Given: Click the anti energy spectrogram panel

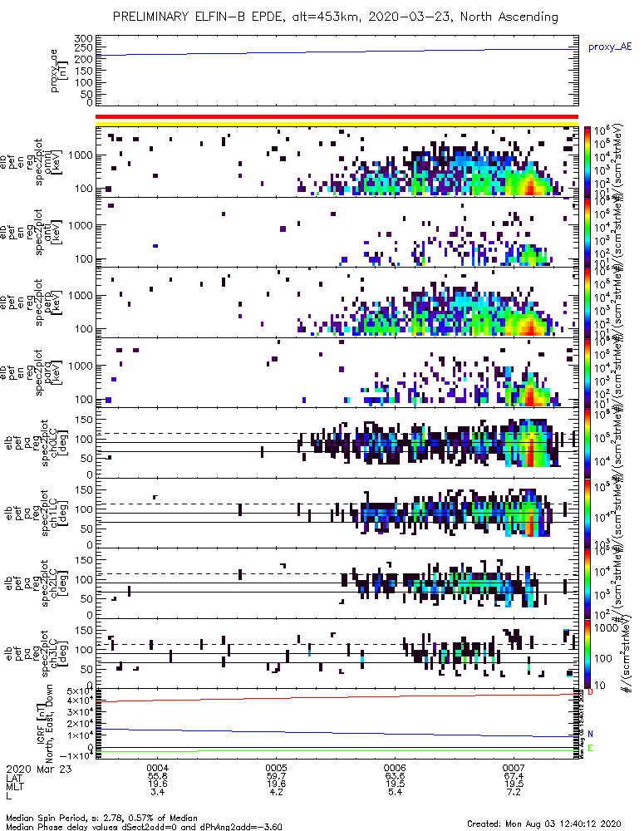Looking at the screenshot, I should [x=337, y=232].
